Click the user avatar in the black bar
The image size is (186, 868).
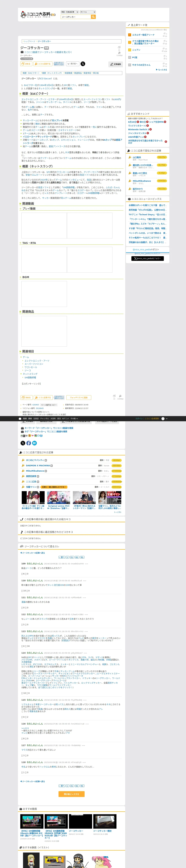click(x=163, y=419)
